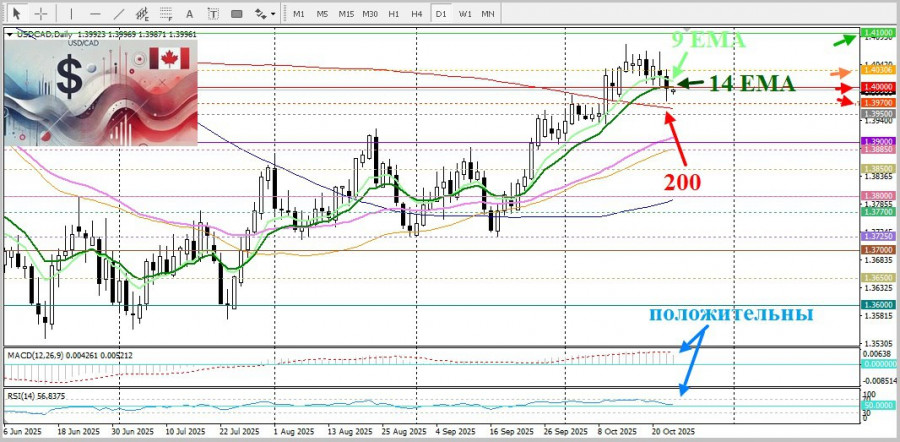Choose the horizontal line drawing tool
Image resolution: width=900 pixels, height=442 pixels.
tap(96, 13)
